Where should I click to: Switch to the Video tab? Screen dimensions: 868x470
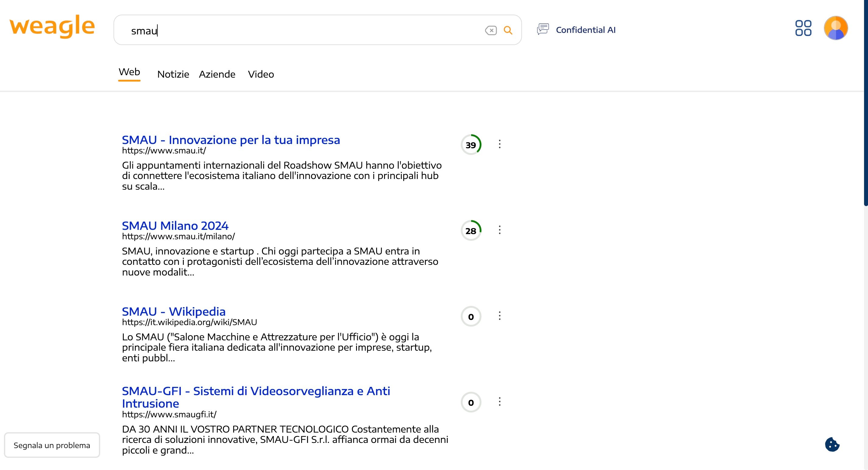coord(261,75)
